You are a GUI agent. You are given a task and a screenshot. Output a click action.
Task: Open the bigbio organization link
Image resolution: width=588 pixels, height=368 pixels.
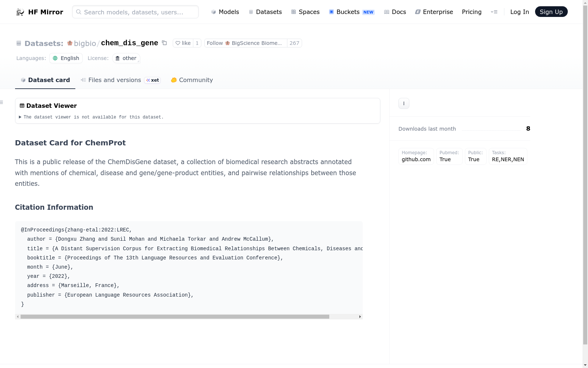(x=85, y=43)
